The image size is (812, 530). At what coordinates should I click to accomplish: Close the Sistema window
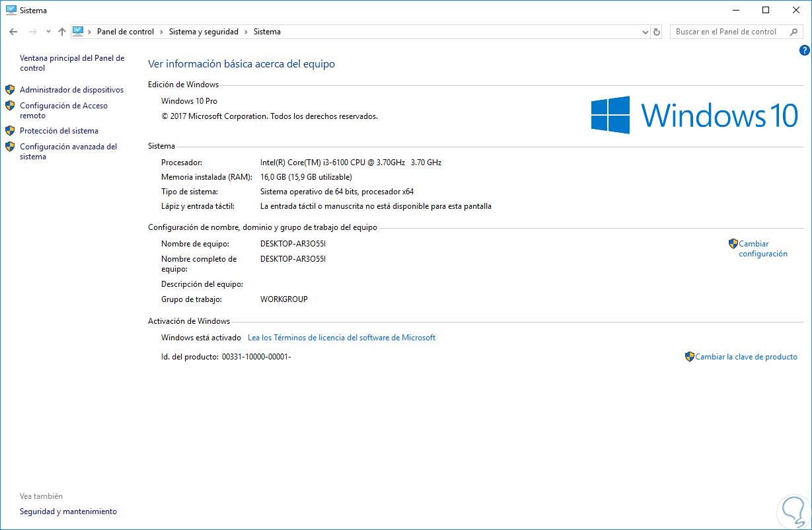click(x=796, y=10)
